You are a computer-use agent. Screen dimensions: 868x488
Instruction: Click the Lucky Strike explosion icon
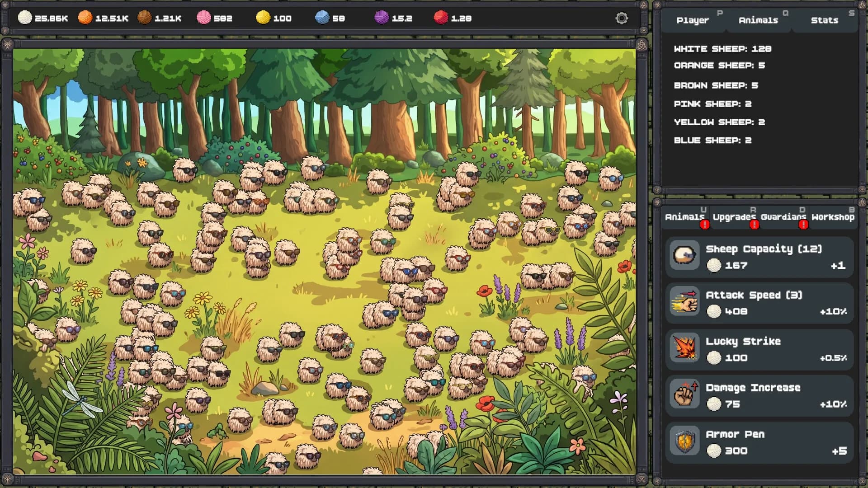684,348
